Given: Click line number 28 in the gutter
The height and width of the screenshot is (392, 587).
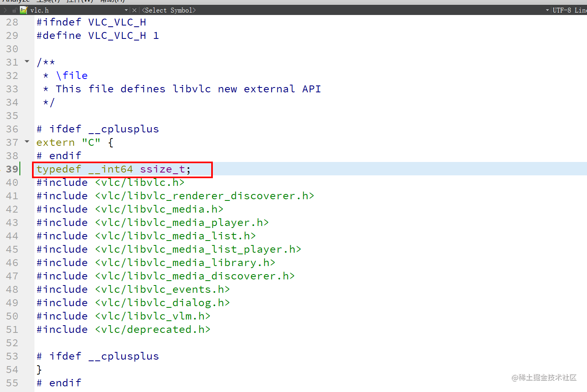Looking at the screenshot, I should (x=12, y=22).
